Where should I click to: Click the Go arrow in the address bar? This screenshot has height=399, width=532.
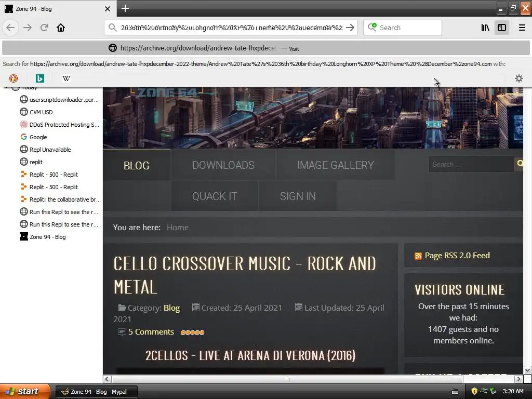point(351,28)
